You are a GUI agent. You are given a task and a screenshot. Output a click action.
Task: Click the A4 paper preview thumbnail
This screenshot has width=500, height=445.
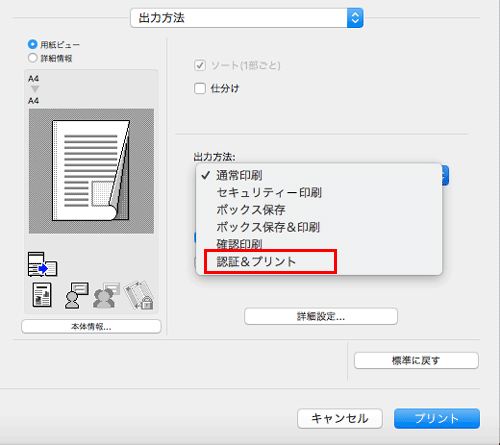tap(91, 171)
